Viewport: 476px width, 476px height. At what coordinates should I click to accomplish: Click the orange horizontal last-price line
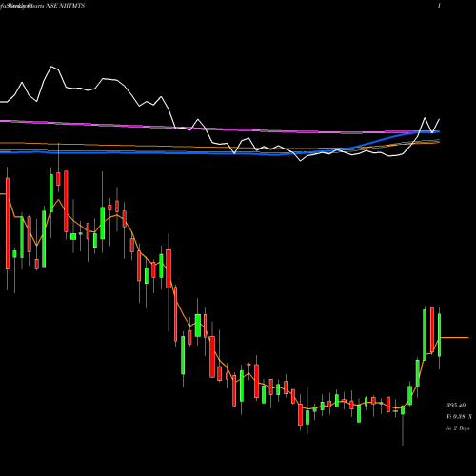[x=455, y=338]
